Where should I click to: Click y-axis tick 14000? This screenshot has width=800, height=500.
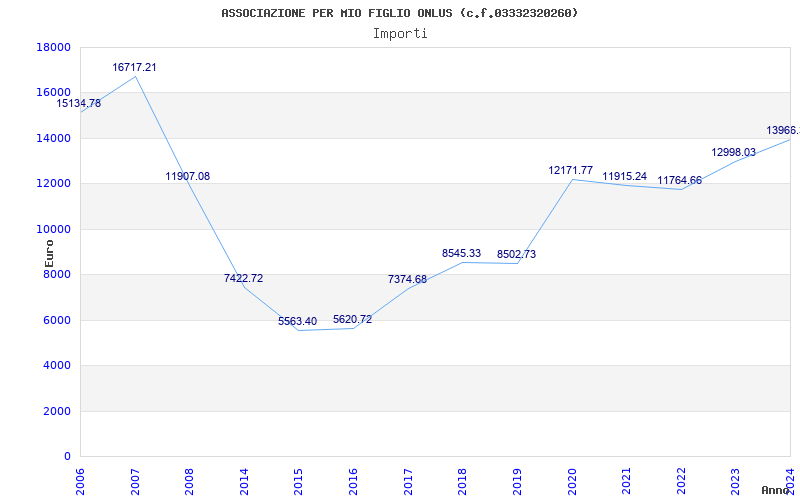click(x=53, y=138)
